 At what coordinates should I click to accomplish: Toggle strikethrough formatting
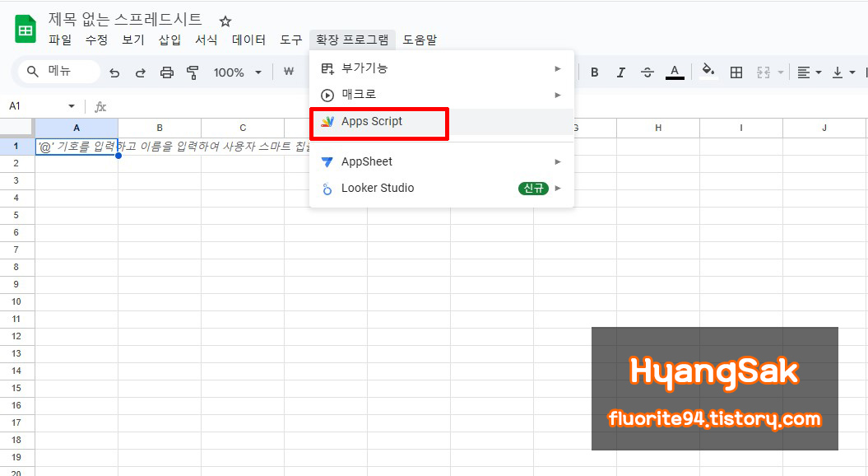648,72
